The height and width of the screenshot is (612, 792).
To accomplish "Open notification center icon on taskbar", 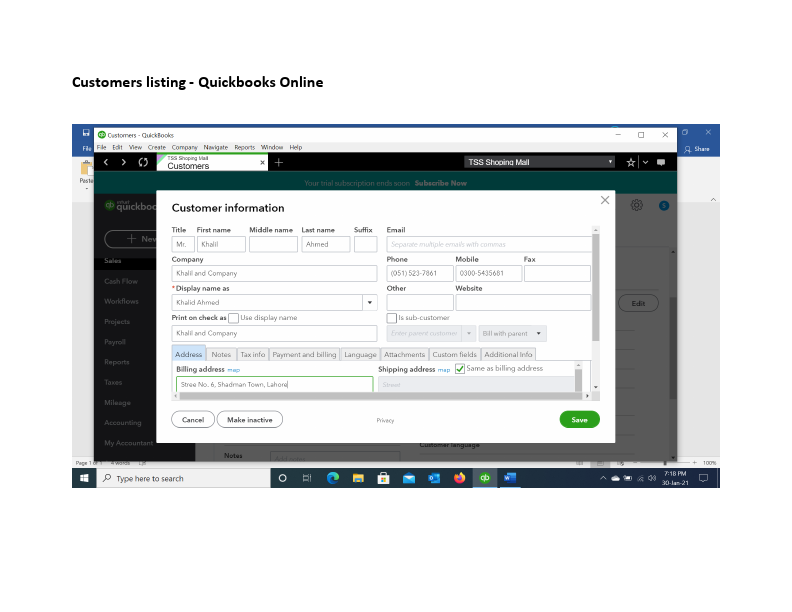I will coord(703,478).
